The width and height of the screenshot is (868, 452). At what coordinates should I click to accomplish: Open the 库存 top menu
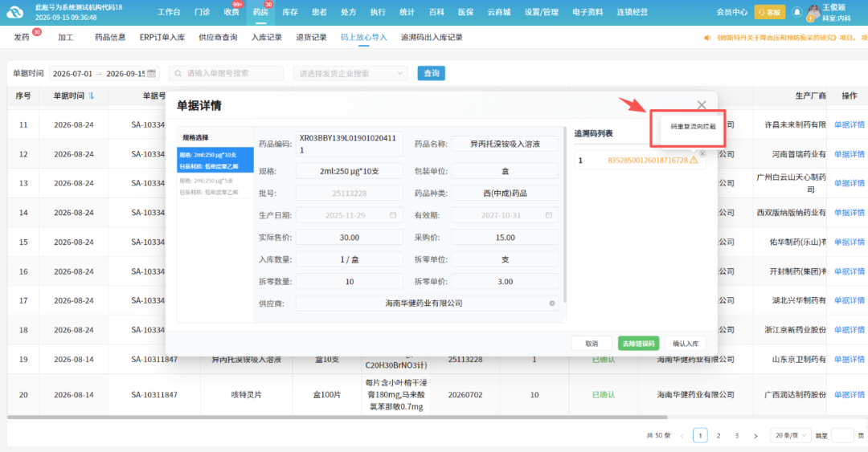[x=290, y=12]
